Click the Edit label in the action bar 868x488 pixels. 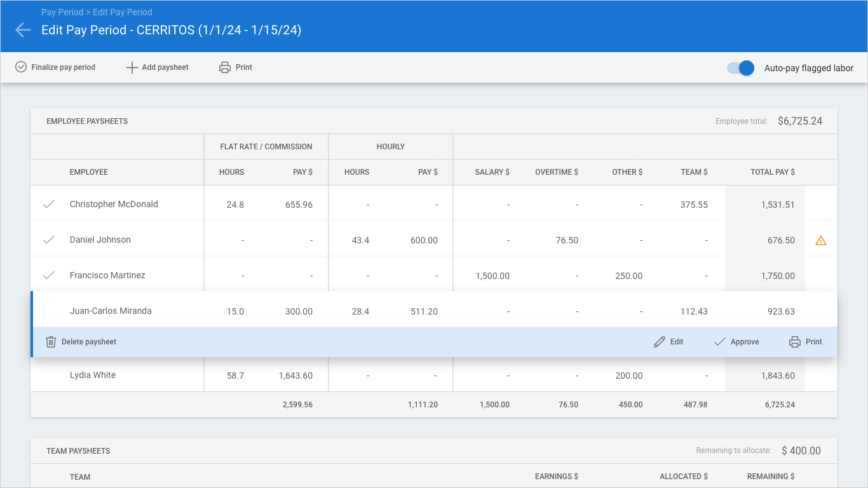pyautogui.click(x=677, y=342)
